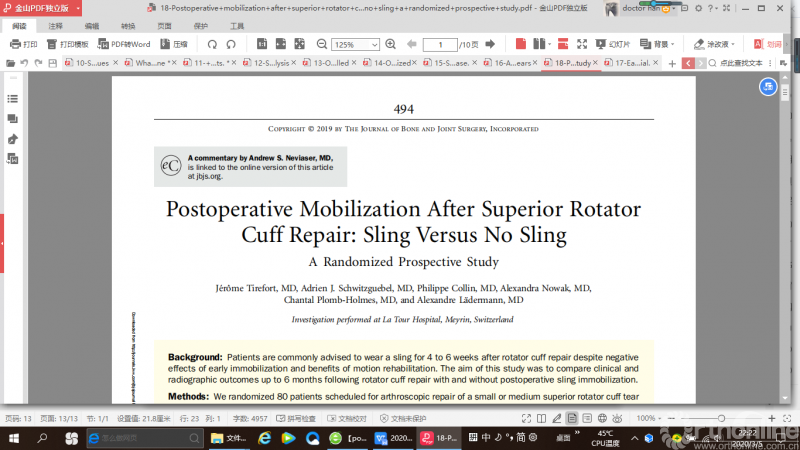Switch to the 注释 ribbon tab
Viewport: 800px width, 450px height.
click(x=55, y=25)
